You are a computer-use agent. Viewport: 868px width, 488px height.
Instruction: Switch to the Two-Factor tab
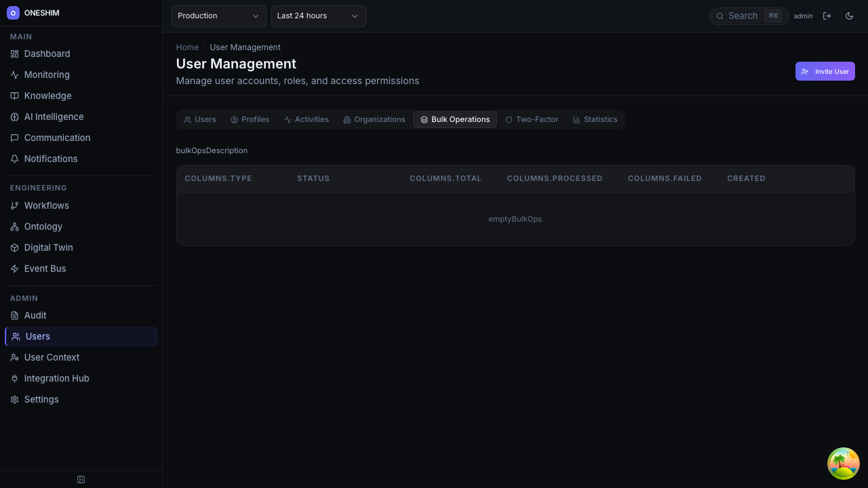pos(532,119)
